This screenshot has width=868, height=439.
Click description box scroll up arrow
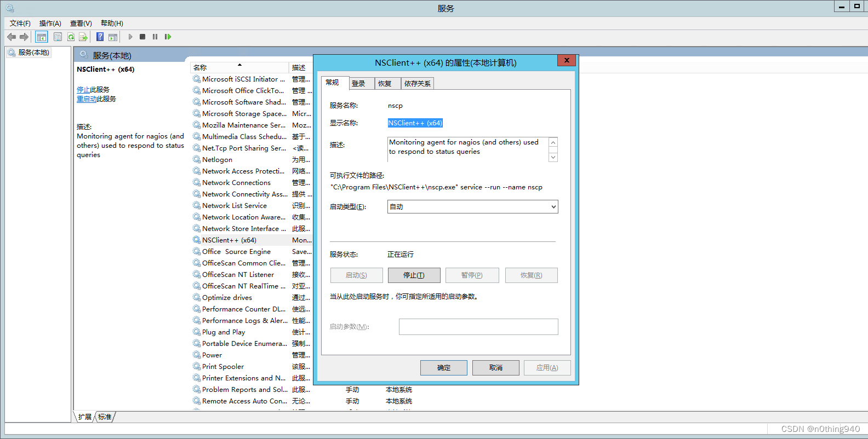[553, 142]
